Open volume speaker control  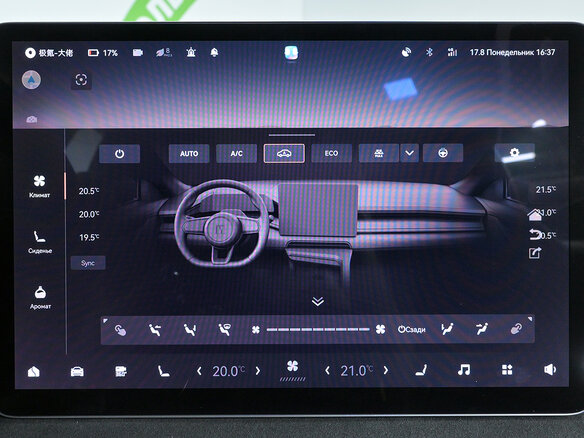pyautogui.click(x=550, y=369)
